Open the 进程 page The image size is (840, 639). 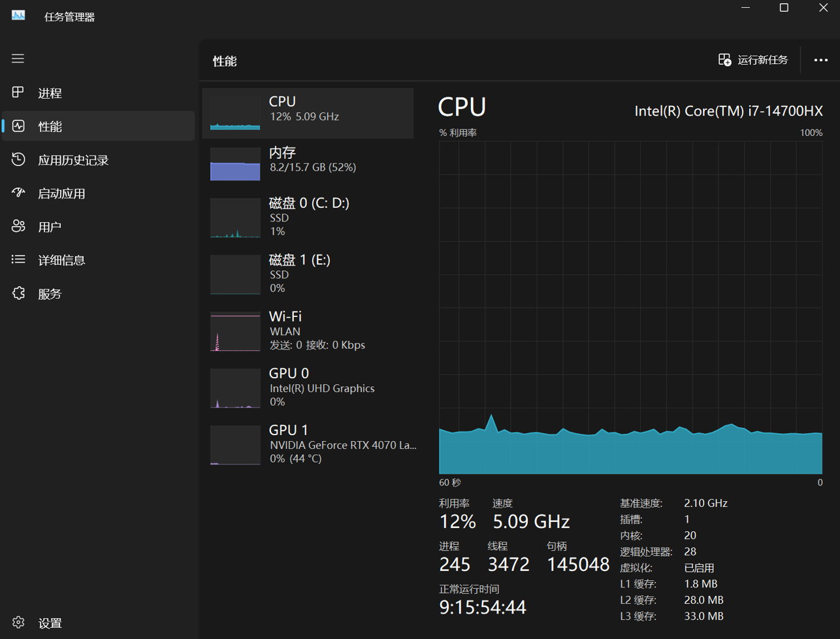pos(99,93)
